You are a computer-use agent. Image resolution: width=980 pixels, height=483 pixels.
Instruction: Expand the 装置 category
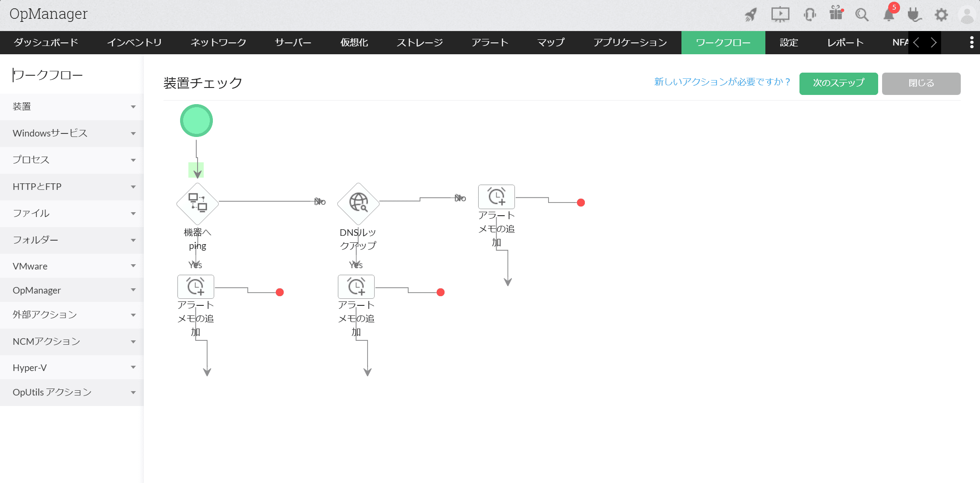coord(72,107)
